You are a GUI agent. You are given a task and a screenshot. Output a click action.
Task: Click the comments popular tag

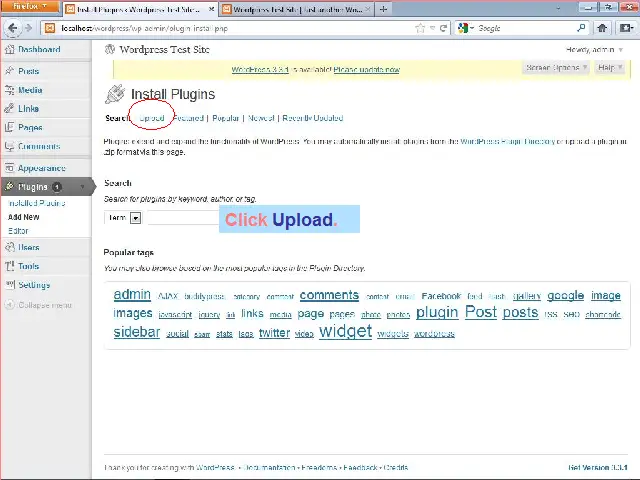[x=329, y=296]
